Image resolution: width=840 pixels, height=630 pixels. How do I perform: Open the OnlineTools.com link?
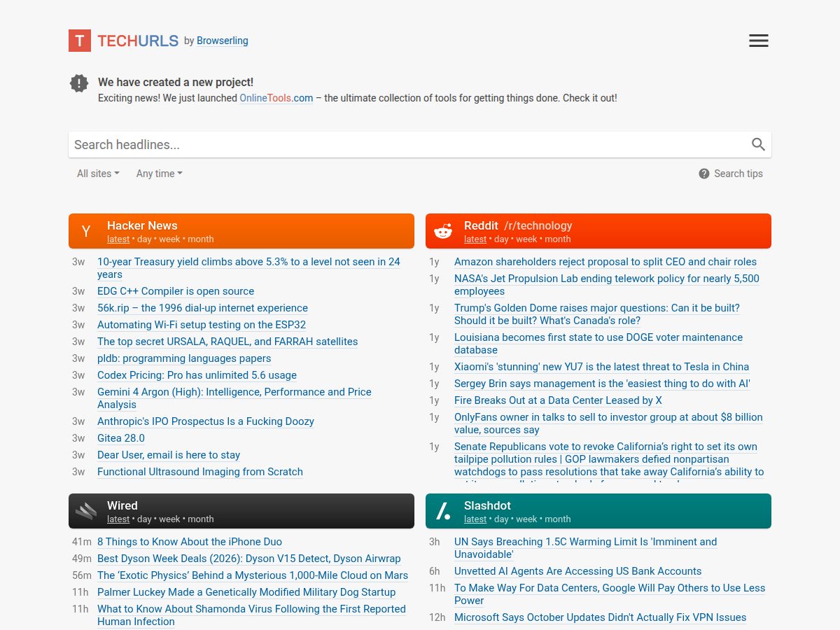point(276,98)
